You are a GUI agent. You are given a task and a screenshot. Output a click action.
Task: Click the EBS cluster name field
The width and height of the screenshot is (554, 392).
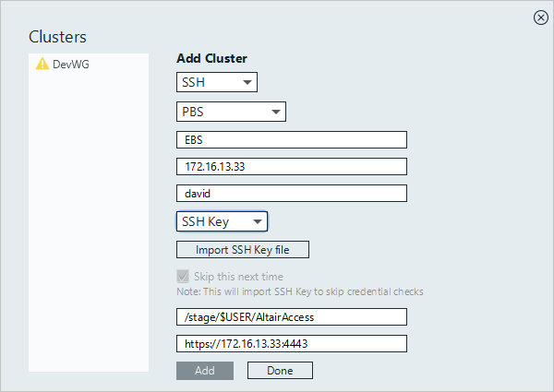pos(291,139)
